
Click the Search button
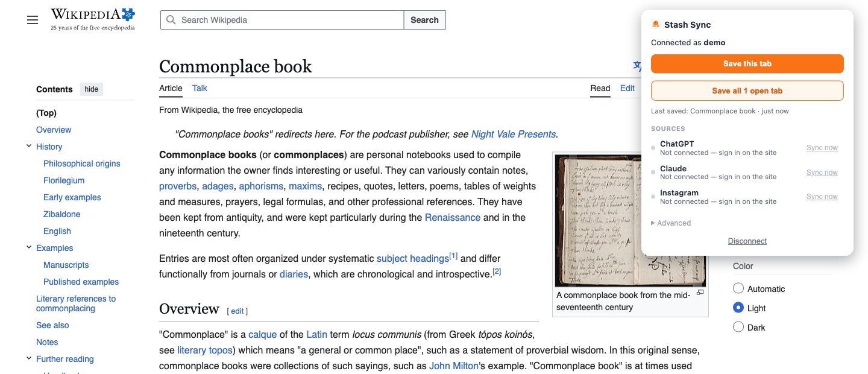[424, 20]
